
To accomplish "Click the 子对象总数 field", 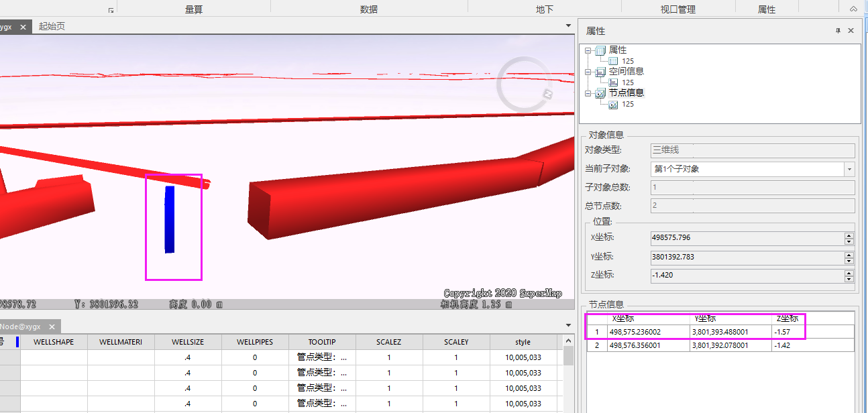I will click(x=753, y=188).
